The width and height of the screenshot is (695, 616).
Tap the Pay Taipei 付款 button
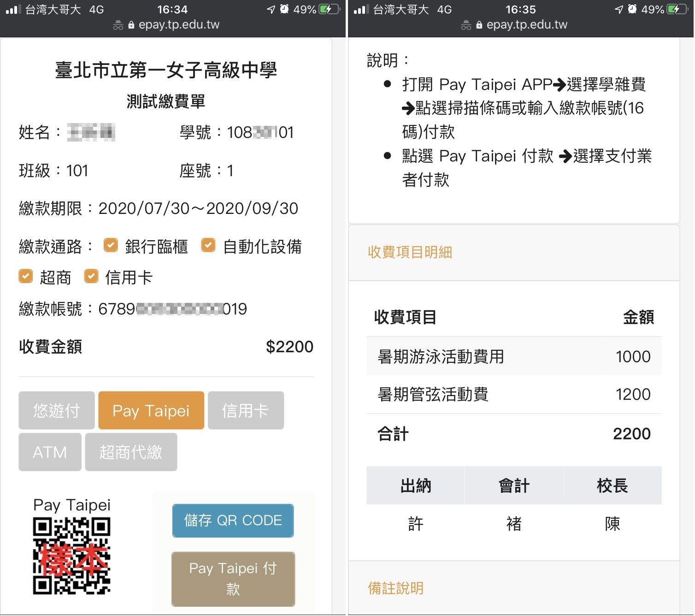click(233, 579)
